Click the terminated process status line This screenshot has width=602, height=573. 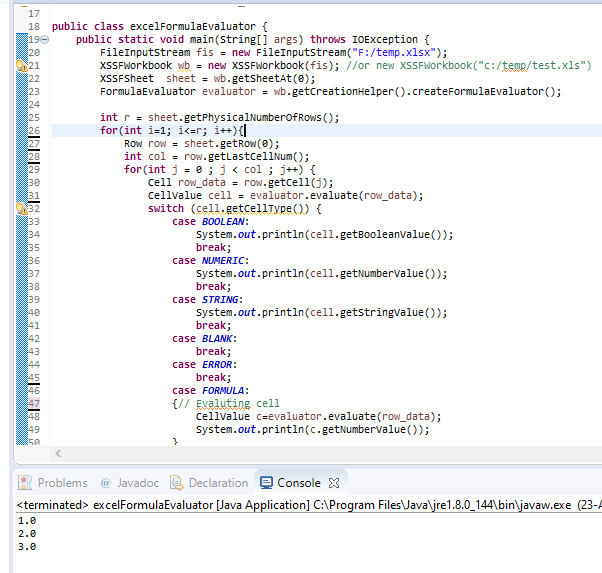300,504
